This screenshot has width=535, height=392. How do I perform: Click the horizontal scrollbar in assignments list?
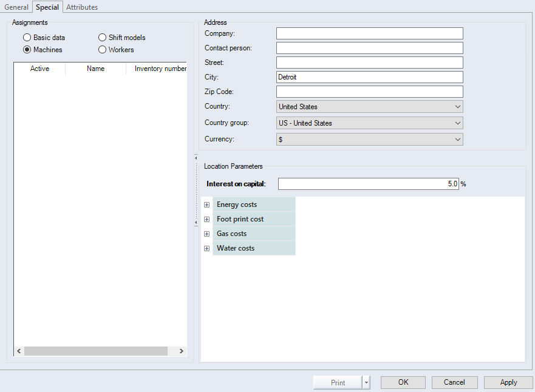click(x=95, y=351)
